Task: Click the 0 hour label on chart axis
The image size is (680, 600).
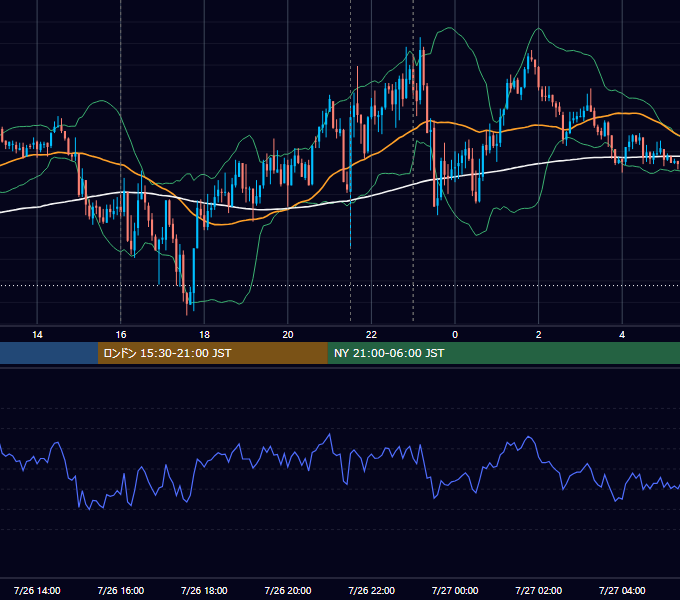Action: point(455,335)
